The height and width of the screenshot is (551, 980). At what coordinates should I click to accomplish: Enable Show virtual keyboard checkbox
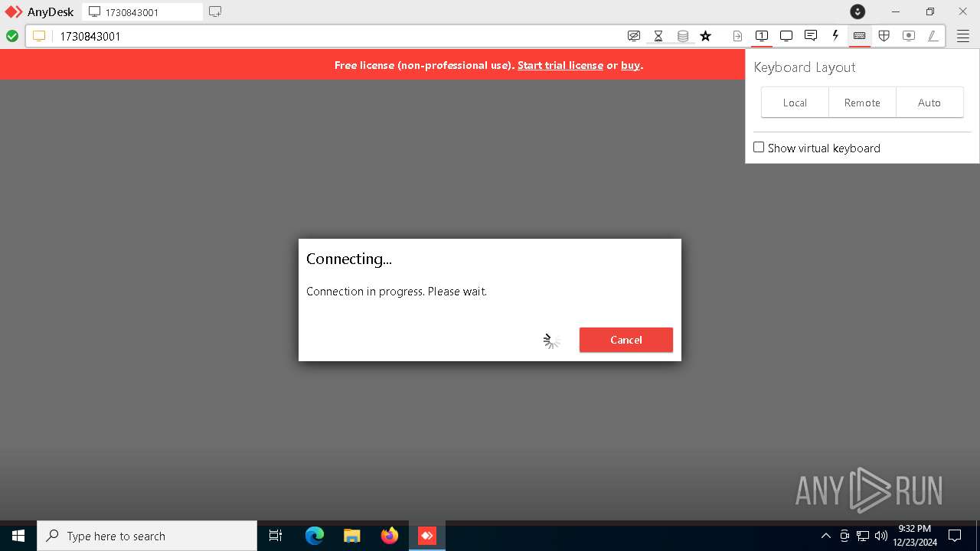tap(759, 148)
